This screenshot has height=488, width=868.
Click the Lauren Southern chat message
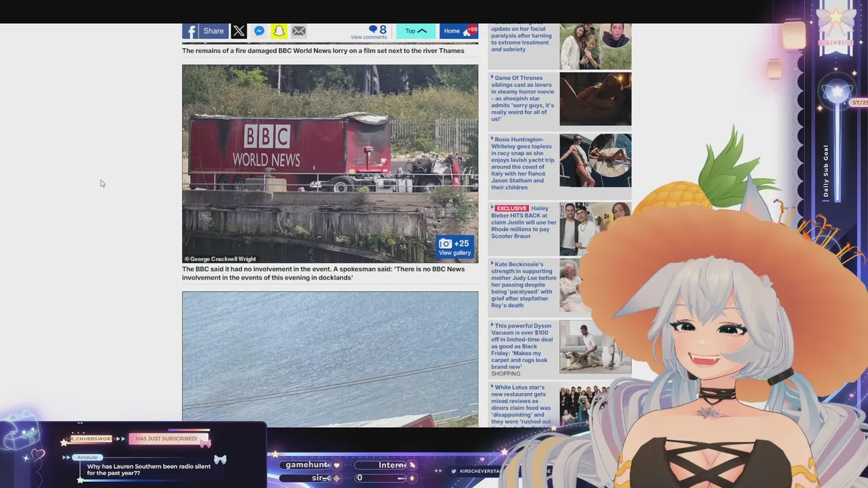coord(149,470)
